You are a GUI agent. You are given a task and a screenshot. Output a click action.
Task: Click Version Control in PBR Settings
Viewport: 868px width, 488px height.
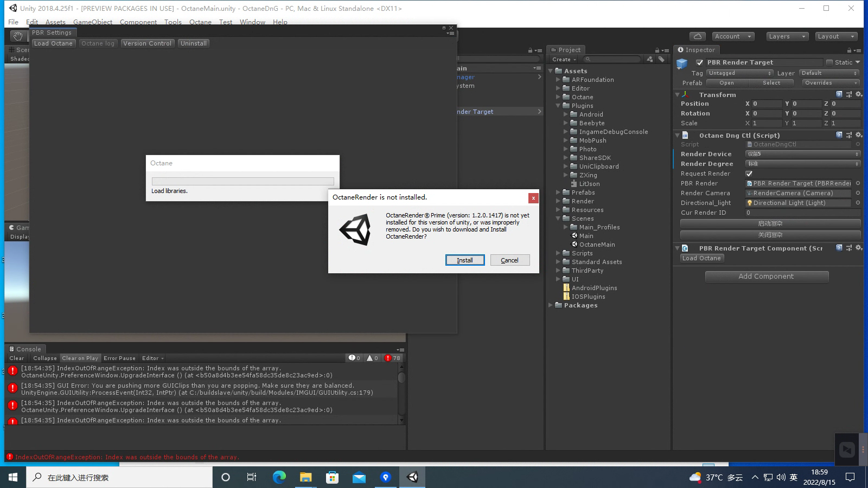(x=147, y=43)
